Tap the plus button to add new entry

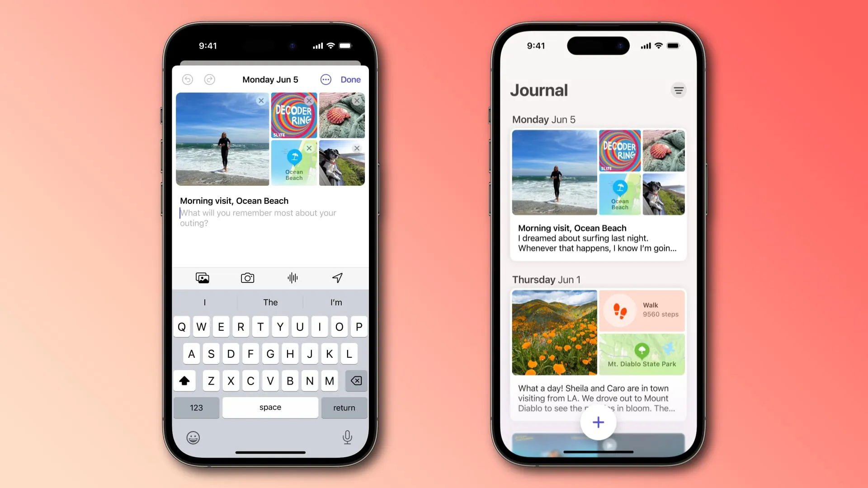click(x=598, y=423)
